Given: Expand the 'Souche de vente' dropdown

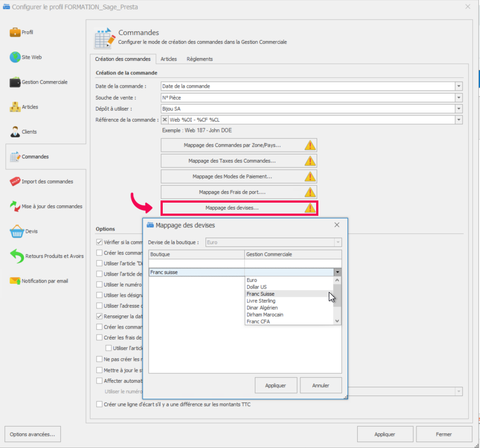Looking at the screenshot, I should coord(459,97).
